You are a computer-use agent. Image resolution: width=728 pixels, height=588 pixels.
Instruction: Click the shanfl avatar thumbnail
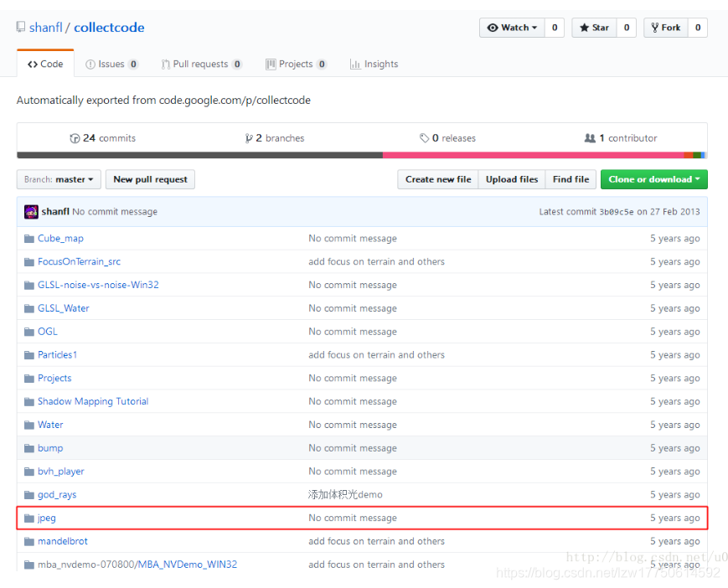pyautogui.click(x=31, y=212)
